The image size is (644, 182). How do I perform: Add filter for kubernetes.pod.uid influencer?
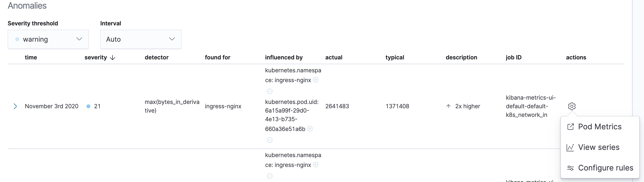tap(310, 129)
